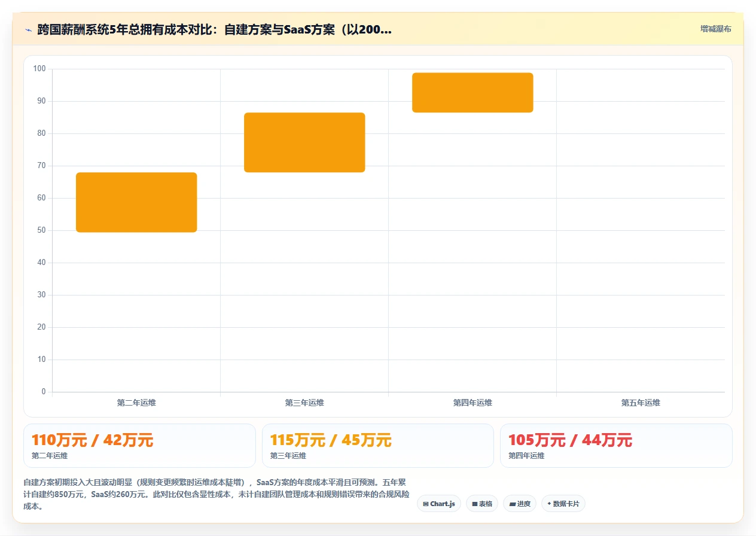Open the 110万元 / 42万元 data card
Viewport: 756px width, 536px height.
[139, 446]
